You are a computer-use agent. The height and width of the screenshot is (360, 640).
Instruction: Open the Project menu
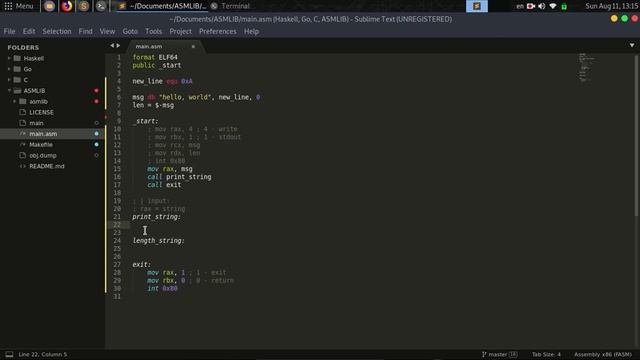[180, 31]
